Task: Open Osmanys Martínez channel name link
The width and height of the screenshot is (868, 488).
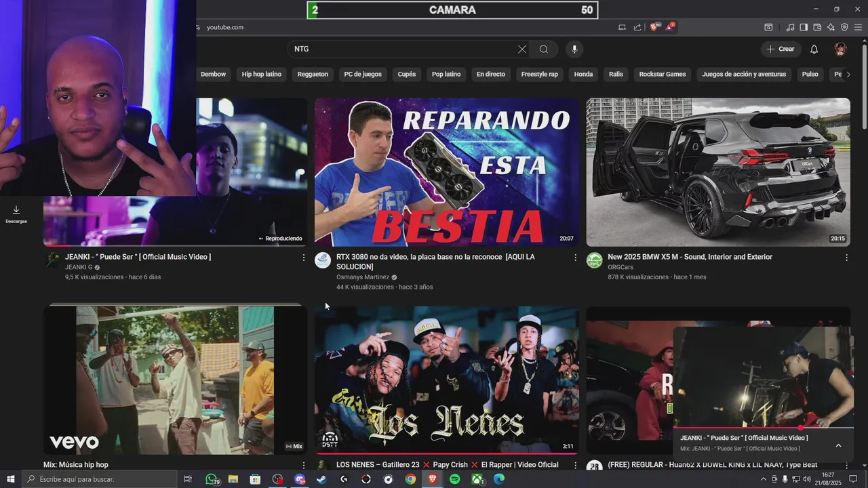Action: click(x=363, y=277)
